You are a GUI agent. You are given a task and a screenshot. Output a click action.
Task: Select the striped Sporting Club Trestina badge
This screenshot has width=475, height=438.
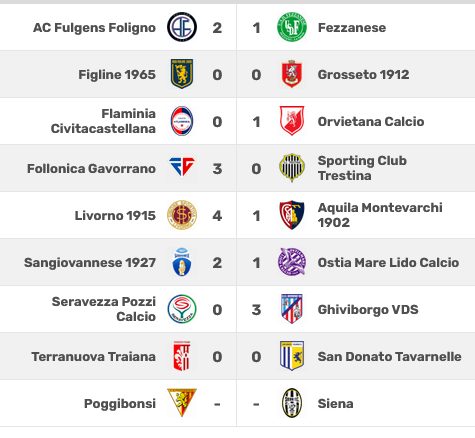tap(292, 168)
